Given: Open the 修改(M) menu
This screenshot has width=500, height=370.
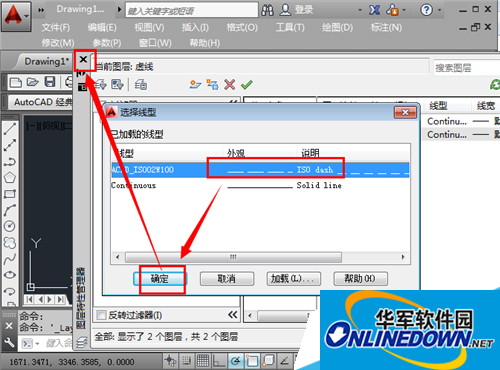Looking at the screenshot, I should point(58,43).
